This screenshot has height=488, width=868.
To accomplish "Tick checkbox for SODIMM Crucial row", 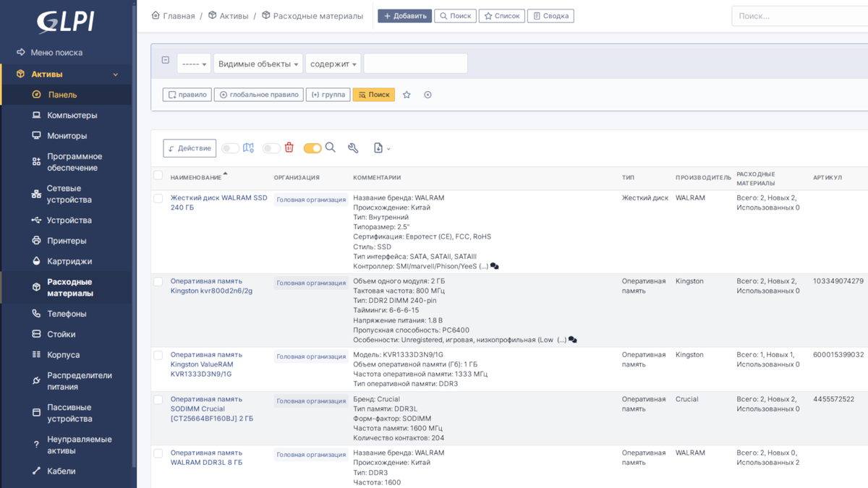I will (158, 400).
